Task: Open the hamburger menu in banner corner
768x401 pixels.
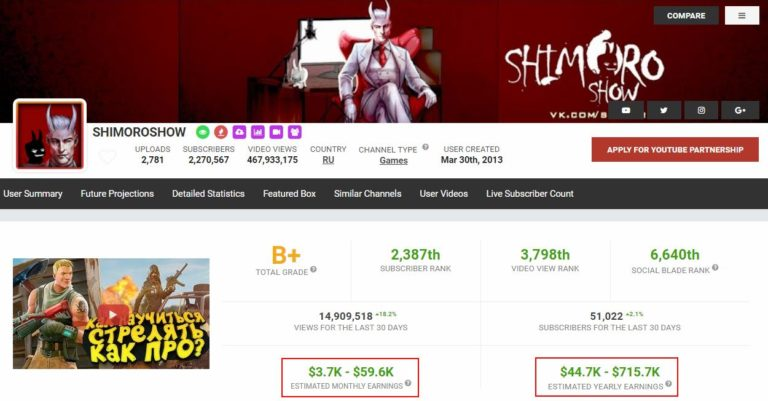Action: point(742,16)
